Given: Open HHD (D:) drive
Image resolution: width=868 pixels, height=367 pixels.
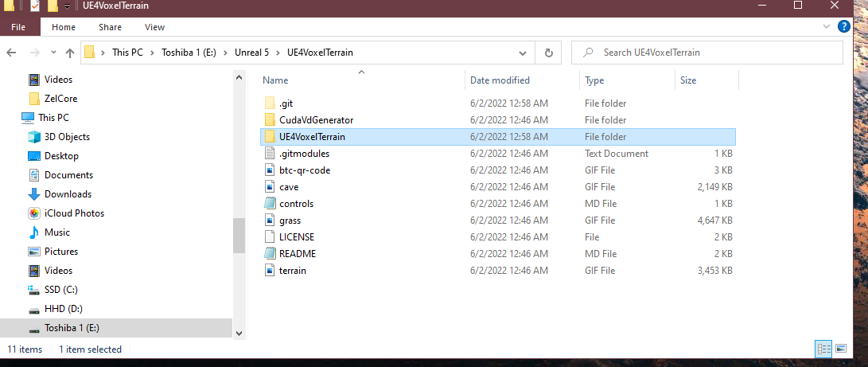Looking at the screenshot, I should coord(63,309).
